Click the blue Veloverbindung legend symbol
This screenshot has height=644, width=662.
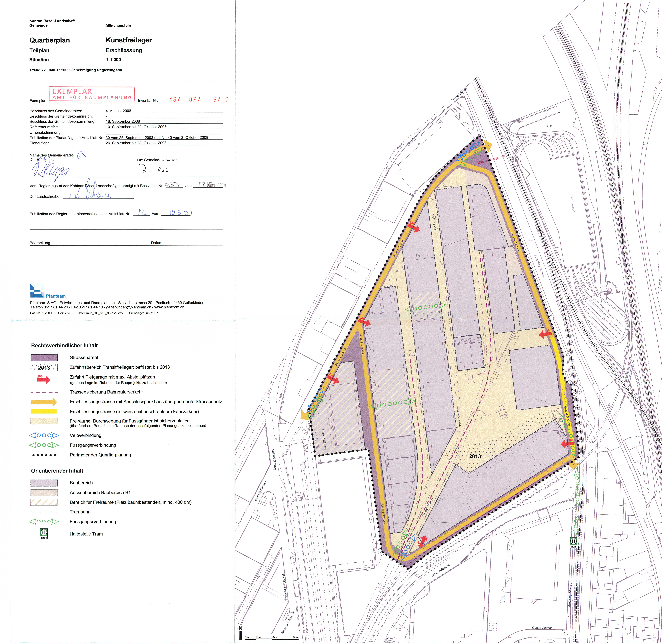point(44,435)
